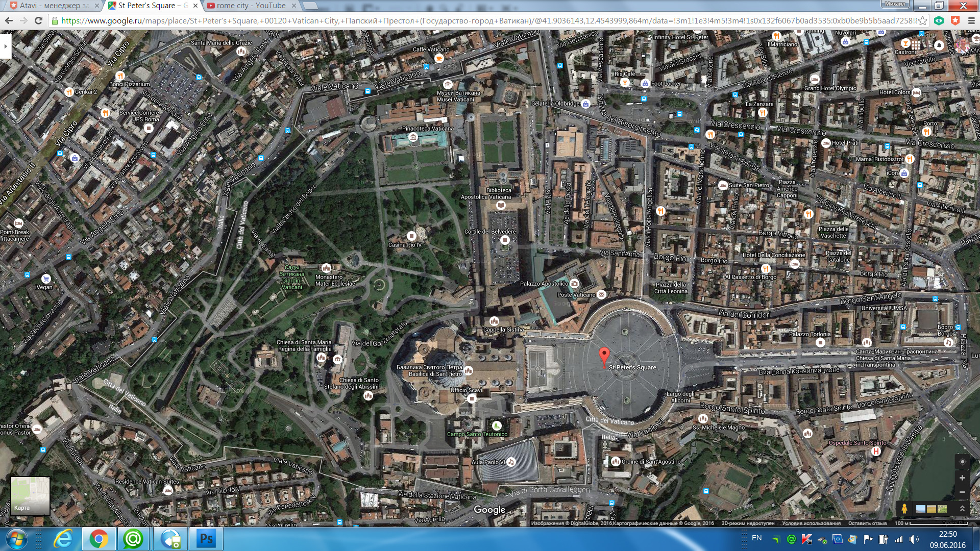Zoom out with the minus button

pyautogui.click(x=962, y=492)
